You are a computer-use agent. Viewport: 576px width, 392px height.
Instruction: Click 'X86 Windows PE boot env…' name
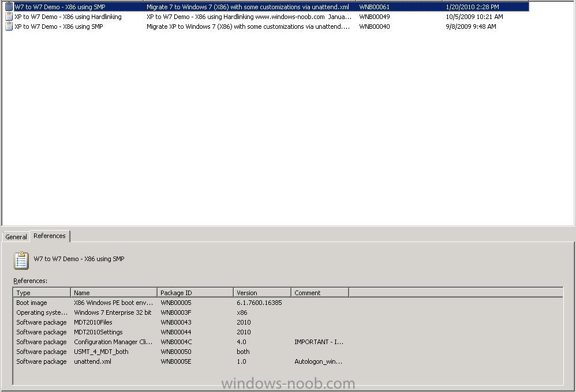[x=113, y=303]
